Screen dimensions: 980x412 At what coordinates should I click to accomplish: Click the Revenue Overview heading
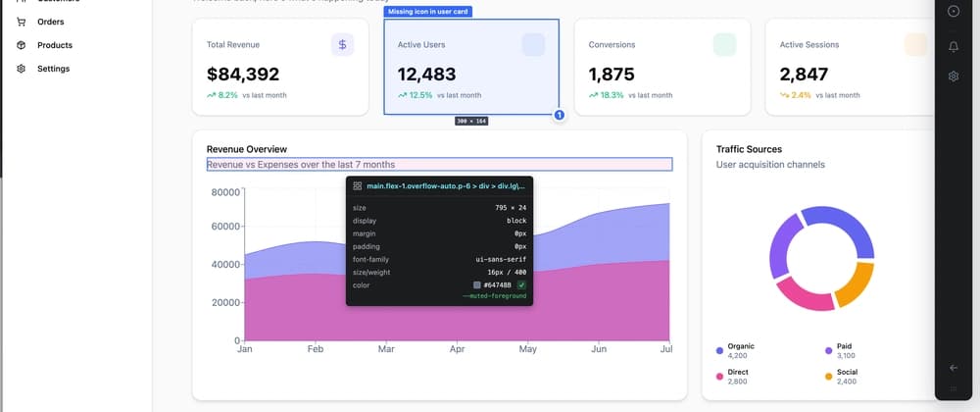tap(247, 149)
